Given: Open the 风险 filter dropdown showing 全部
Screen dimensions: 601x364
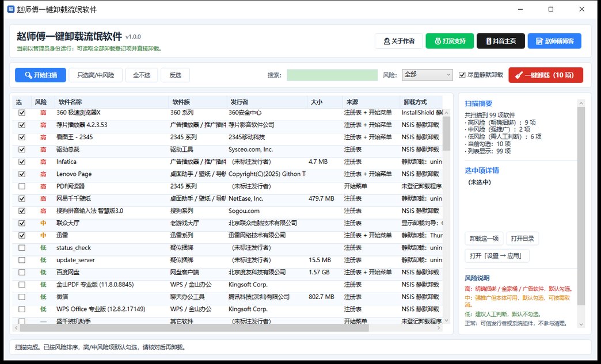Looking at the screenshot, I should (427, 75).
